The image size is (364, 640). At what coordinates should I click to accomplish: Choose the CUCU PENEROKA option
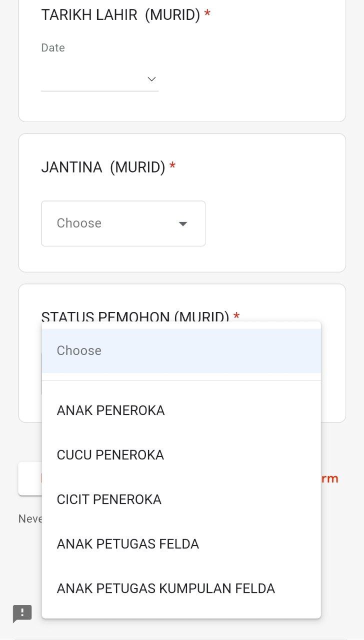tap(110, 455)
